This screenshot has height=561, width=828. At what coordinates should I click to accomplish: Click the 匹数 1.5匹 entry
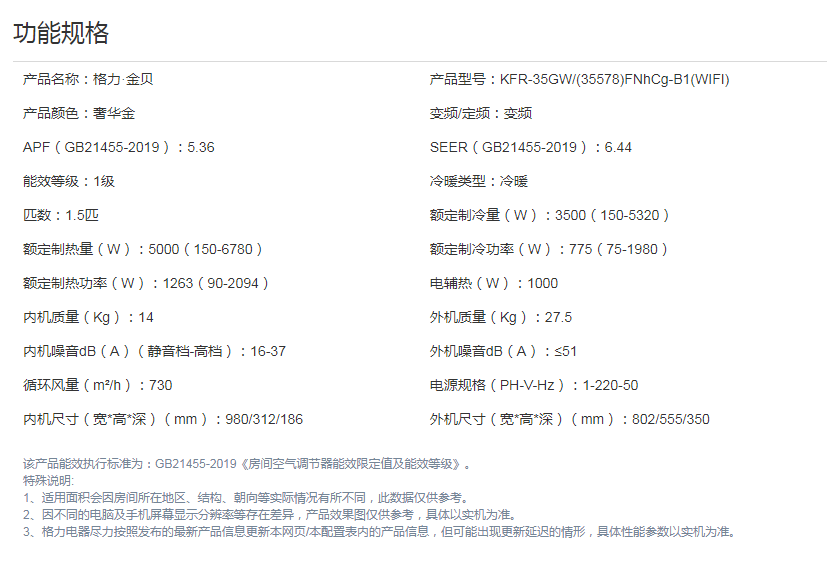(61, 215)
